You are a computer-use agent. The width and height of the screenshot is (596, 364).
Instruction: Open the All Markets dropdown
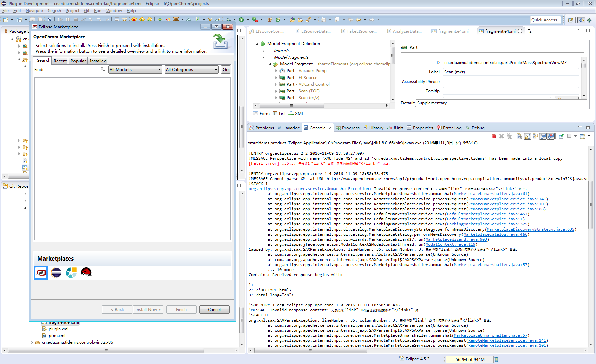point(135,70)
